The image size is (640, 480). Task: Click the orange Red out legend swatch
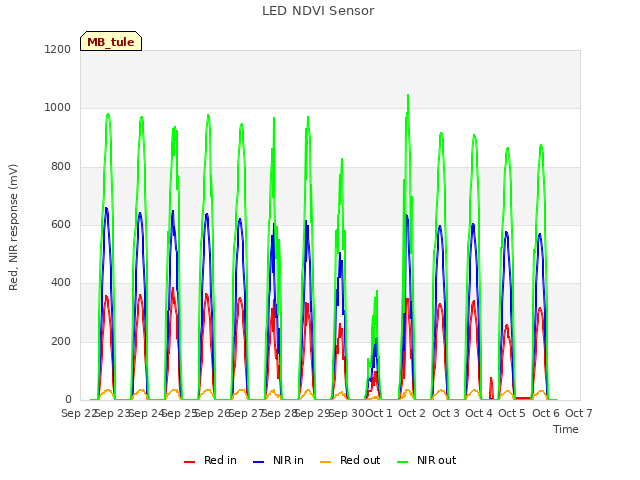click(x=325, y=462)
